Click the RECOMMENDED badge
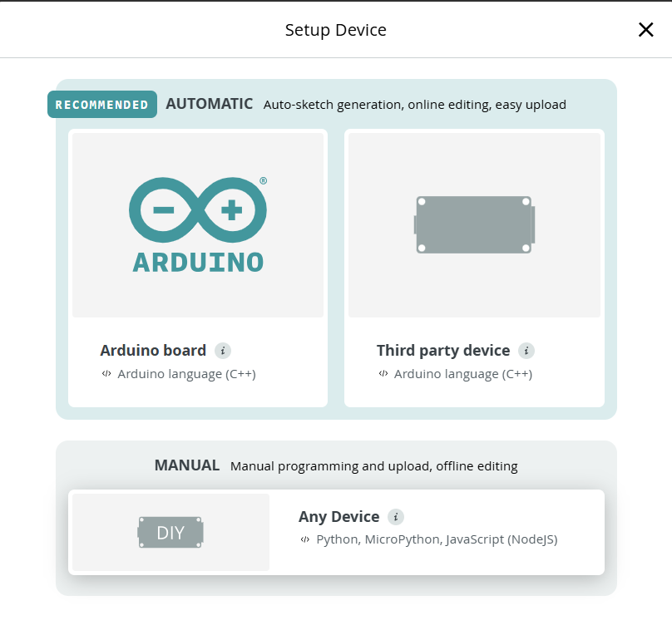The height and width of the screenshot is (625, 672). pyautogui.click(x=102, y=105)
